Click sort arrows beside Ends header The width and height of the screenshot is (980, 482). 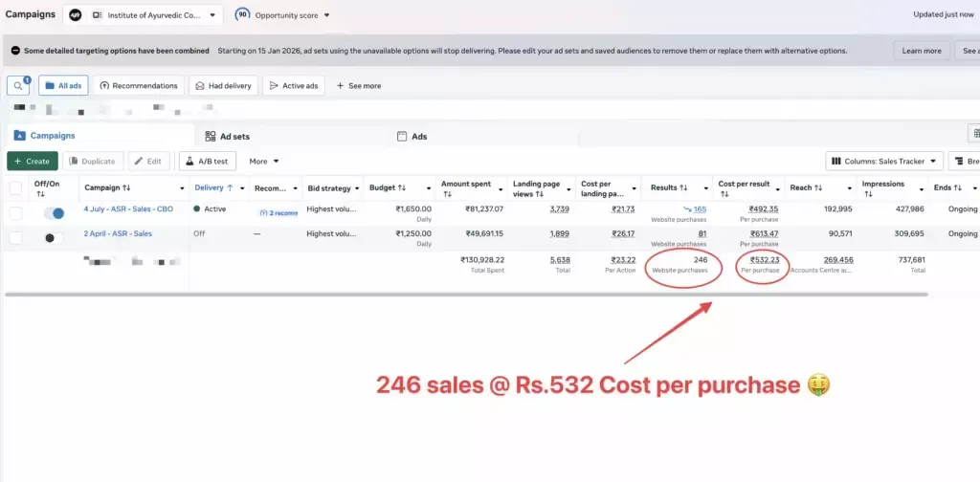coord(957,187)
